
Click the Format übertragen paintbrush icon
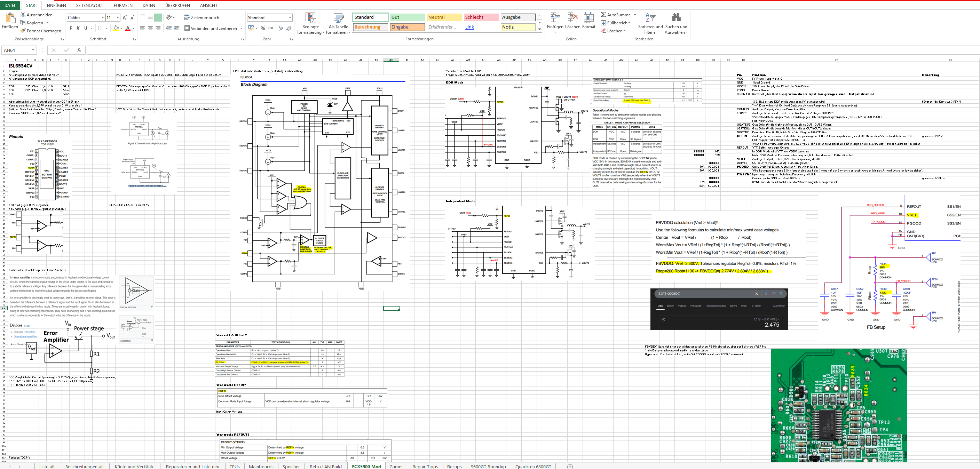tap(23, 31)
